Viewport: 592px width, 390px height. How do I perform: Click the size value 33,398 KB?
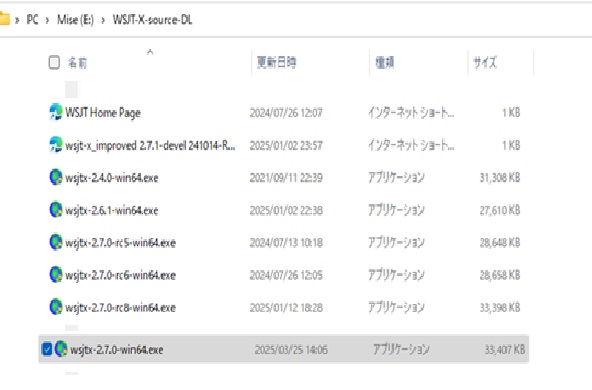pos(500,307)
